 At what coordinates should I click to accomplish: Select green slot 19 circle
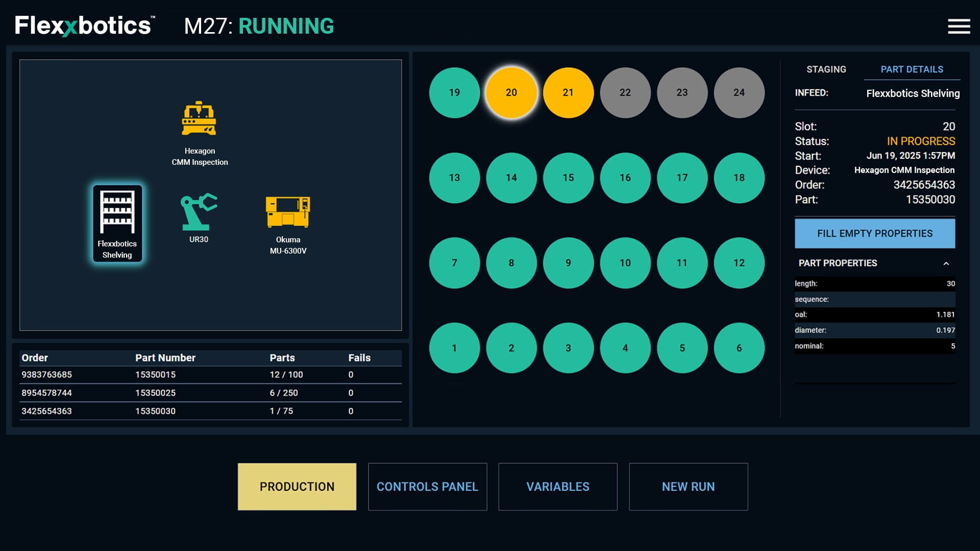coord(454,93)
